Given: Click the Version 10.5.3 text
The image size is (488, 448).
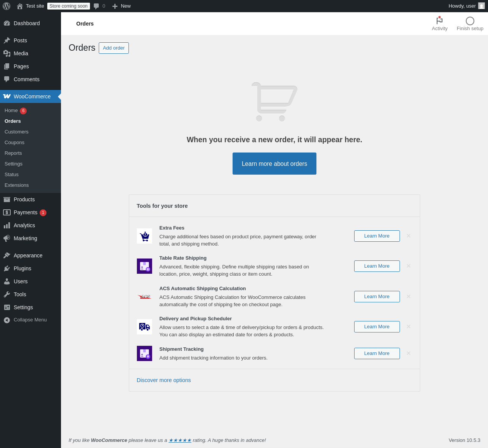Looking at the screenshot, I should pyautogui.click(x=464, y=440).
